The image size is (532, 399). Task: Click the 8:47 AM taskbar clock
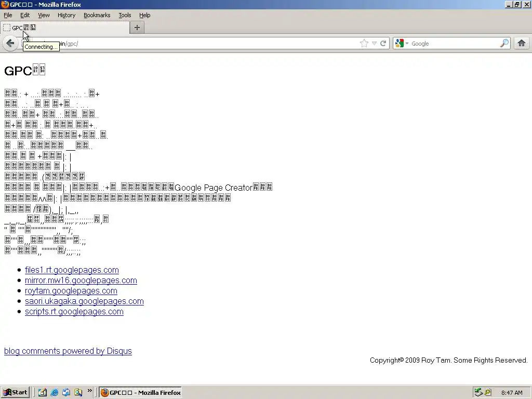tap(512, 393)
